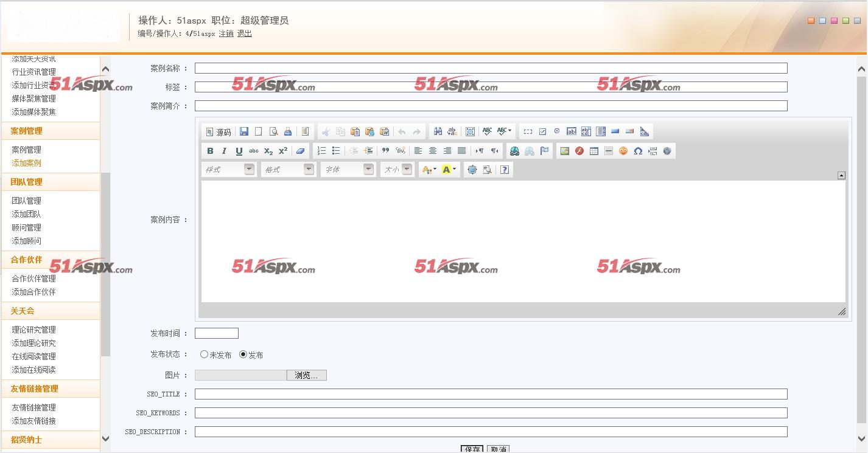
Task: Click the 保存 save button
Action: tap(473, 449)
